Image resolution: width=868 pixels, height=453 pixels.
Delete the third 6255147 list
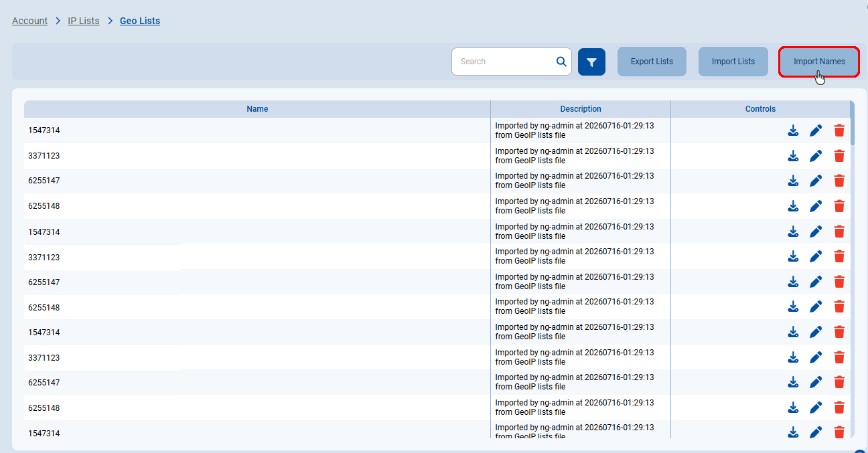[839, 382]
